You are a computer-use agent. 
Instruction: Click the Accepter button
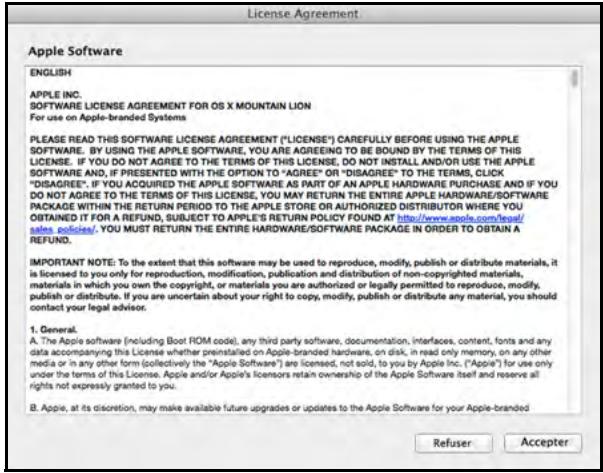pos(543,443)
